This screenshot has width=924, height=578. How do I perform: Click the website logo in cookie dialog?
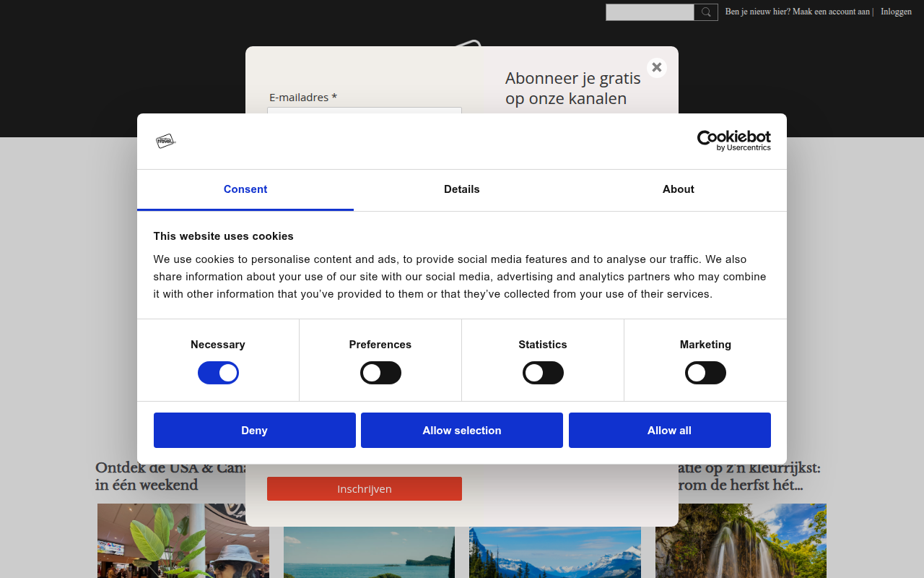pos(166,141)
